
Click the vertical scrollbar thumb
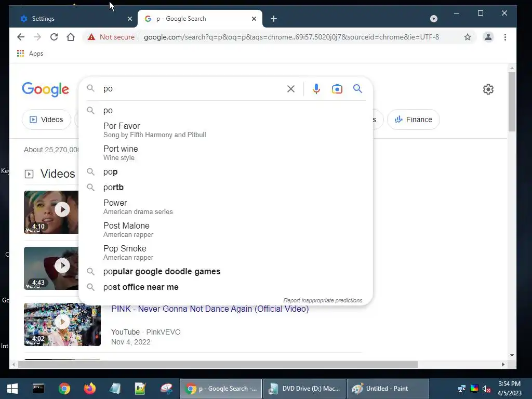[512, 101]
